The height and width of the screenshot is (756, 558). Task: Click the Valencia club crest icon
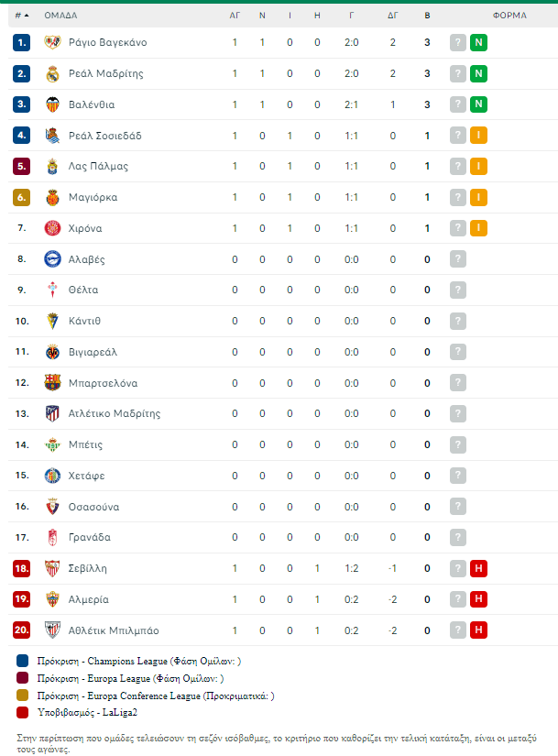click(52, 104)
